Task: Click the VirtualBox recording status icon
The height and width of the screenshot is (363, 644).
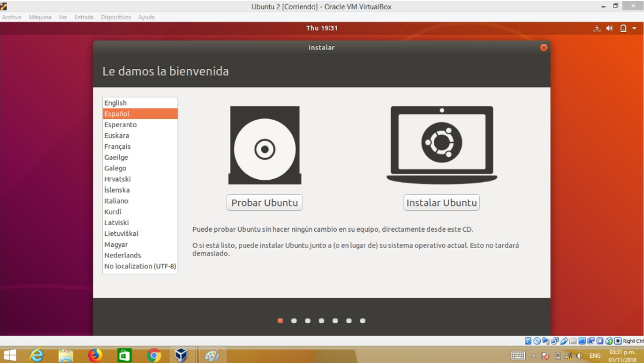Action: pos(591,341)
